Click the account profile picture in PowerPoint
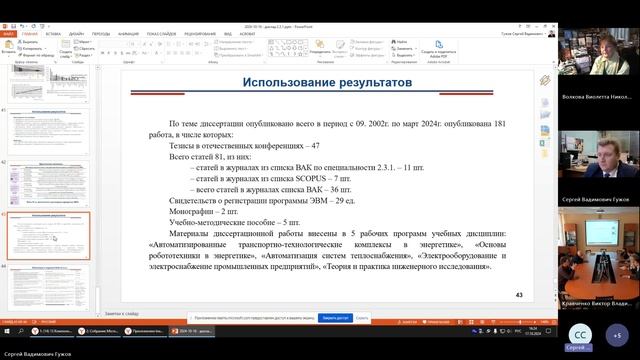The height and width of the screenshot is (360, 640). click(x=551, y=34)
